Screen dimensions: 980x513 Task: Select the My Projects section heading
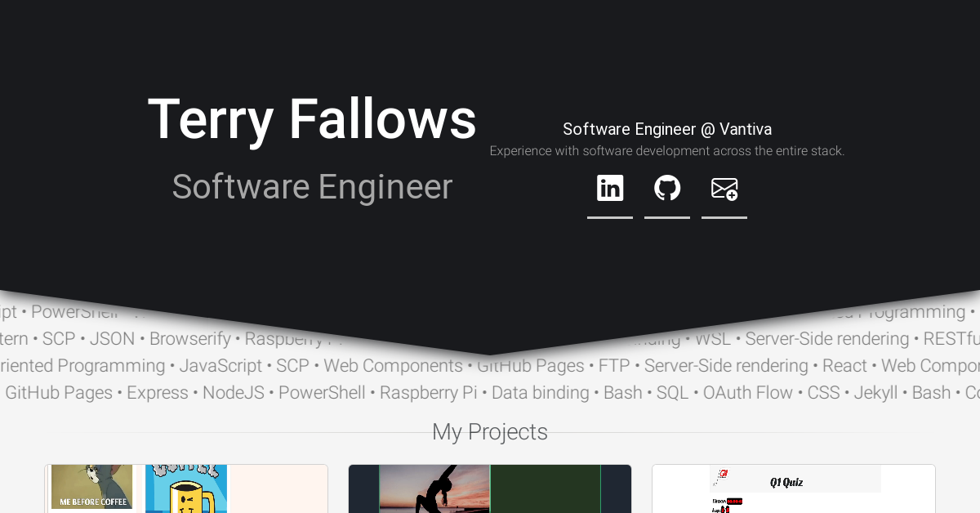(x=489, y=431)
